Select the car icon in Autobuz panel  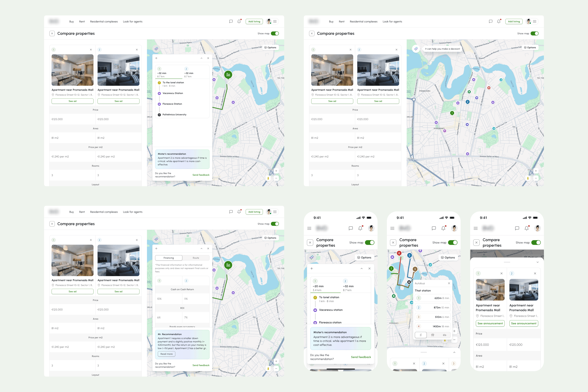[445, 335]
